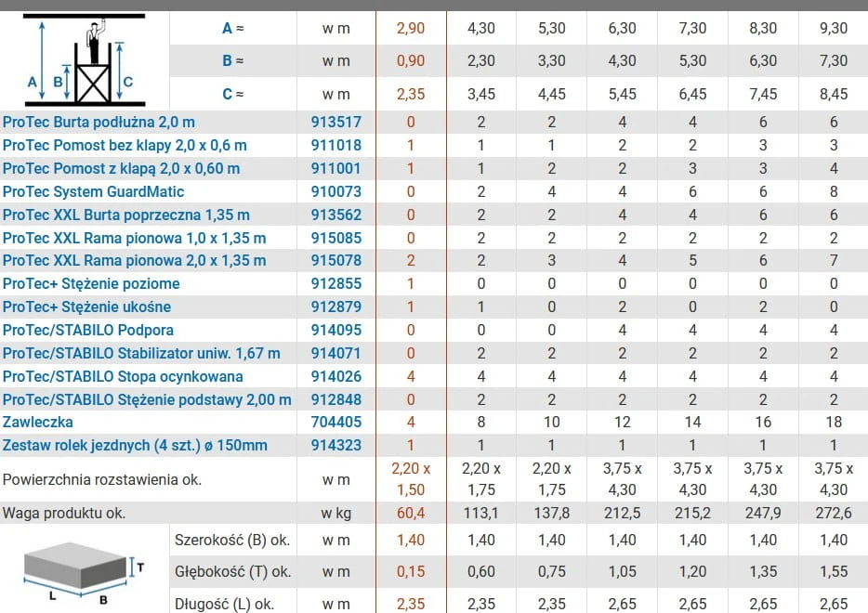Open ProTec Burta podłużna 2,0 m link

click(x=99, y=123)
